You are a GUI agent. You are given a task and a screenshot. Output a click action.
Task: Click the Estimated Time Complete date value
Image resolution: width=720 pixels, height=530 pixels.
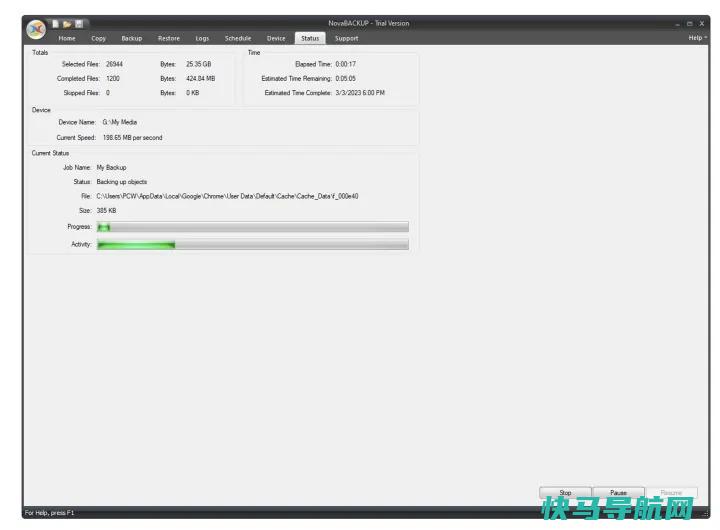[x=360, y=93]
